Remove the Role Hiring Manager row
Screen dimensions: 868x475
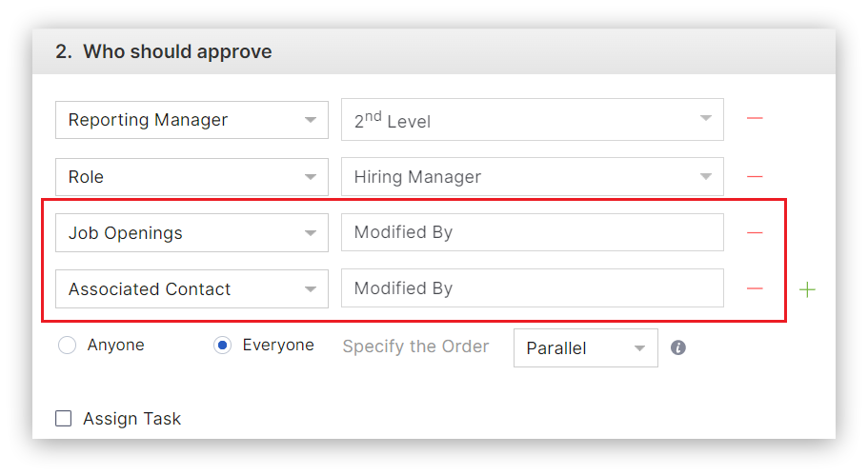[755, 176]
